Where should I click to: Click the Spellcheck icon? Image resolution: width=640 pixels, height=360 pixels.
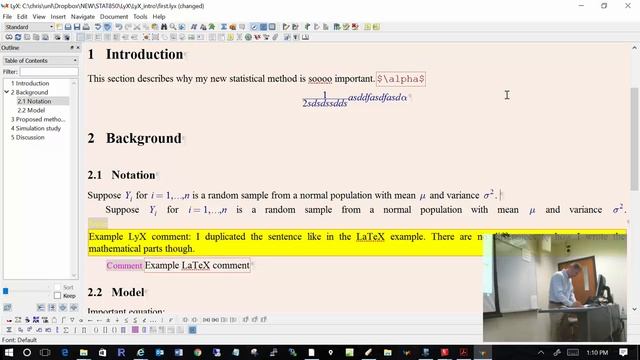[98, 27]
